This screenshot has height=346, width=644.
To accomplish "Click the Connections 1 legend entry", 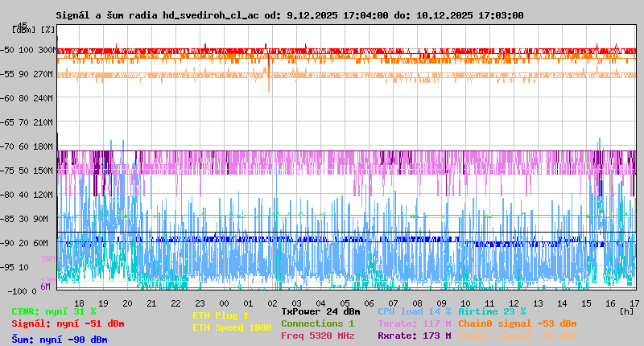I will click(x=317, y=323).
